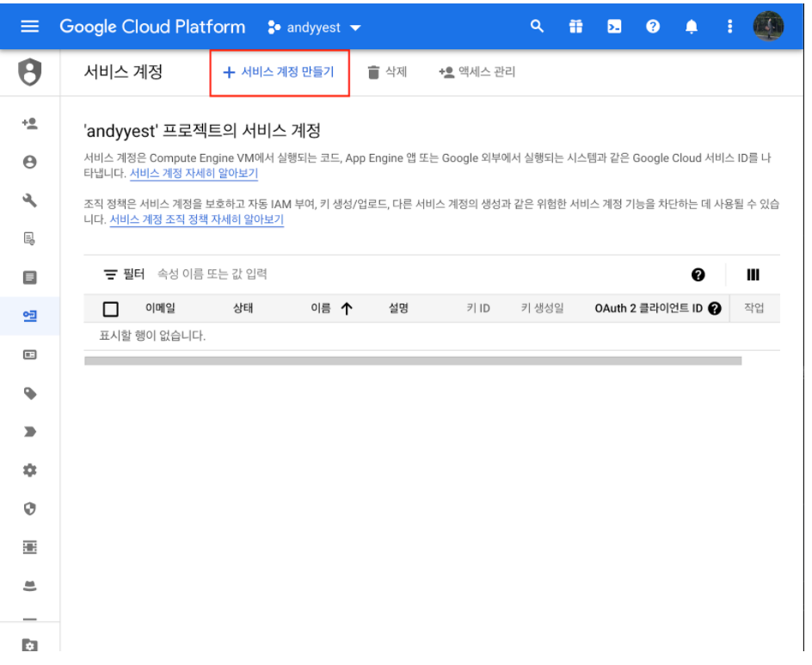Open '서비스 계정 자세히 알아보기' link
The height and width of the screenshot is (665, 812).
[194, 174]
